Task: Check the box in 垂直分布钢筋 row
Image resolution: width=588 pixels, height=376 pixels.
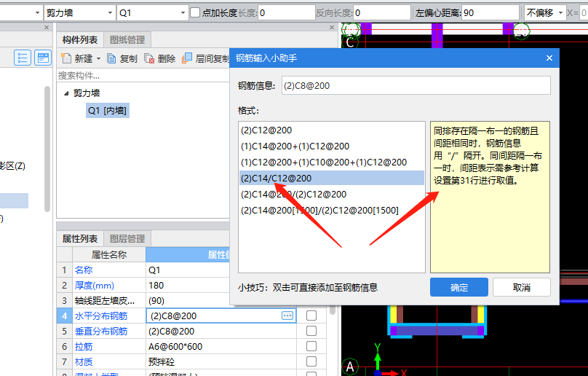Action: coord(311,331)
